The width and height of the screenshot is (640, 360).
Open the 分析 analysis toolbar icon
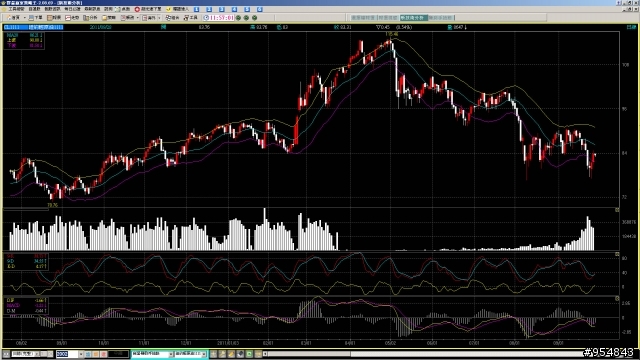[90, 18]
